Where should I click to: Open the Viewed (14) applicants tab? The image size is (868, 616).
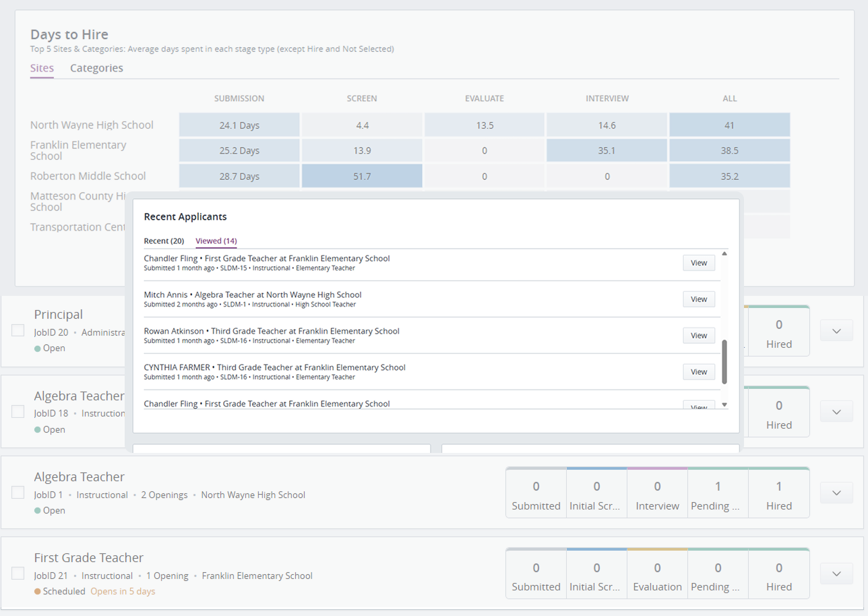click(216, 241)
